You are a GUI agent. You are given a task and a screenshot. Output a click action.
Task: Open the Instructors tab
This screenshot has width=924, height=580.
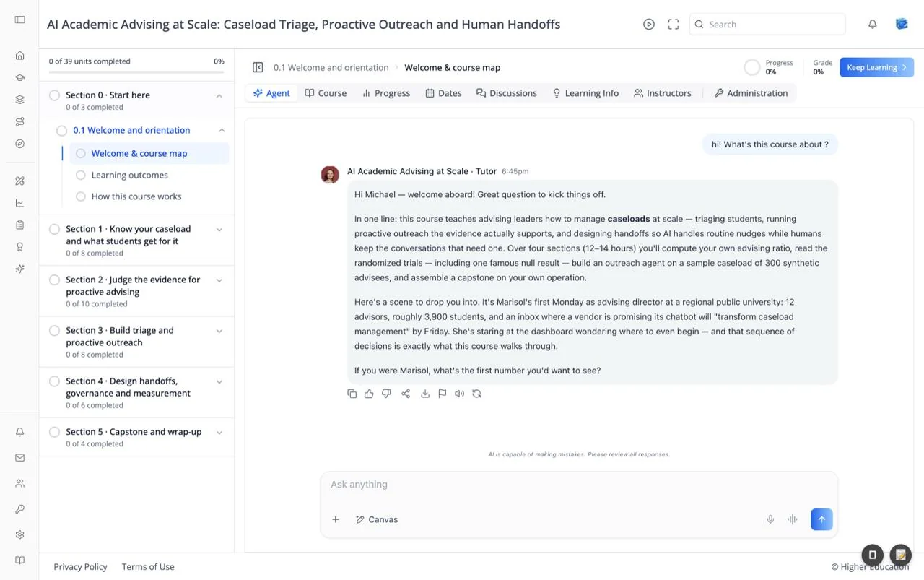(x=663, y=93)
